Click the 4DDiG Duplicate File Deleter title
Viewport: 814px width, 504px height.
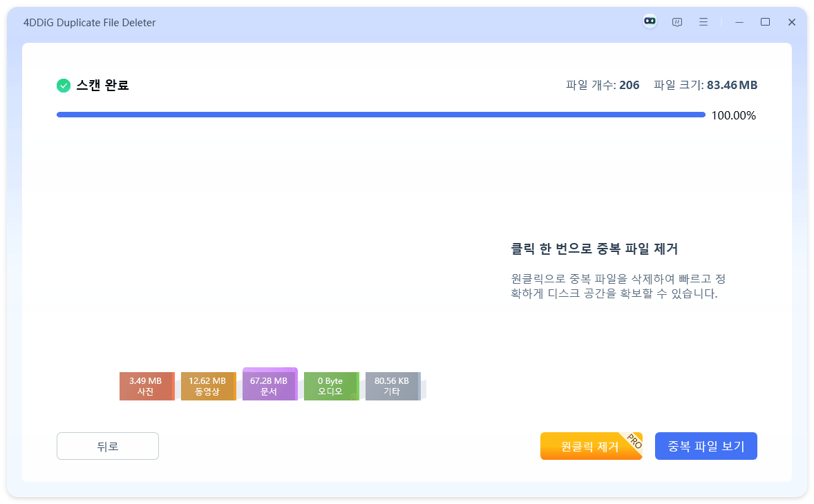point(87,22)
